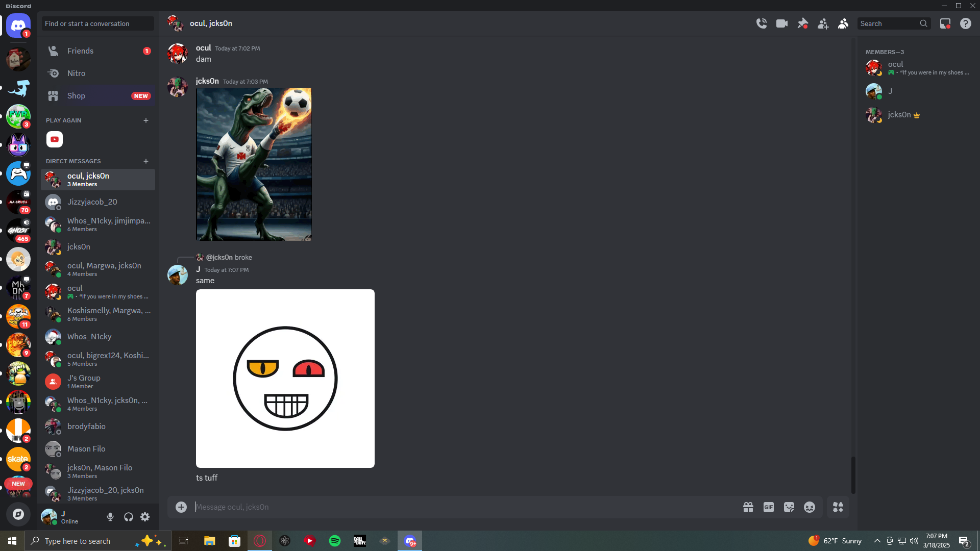Select the Whos_N1cky direct message
The height and width of the screenshot is (551, 980).
point(98,337)
